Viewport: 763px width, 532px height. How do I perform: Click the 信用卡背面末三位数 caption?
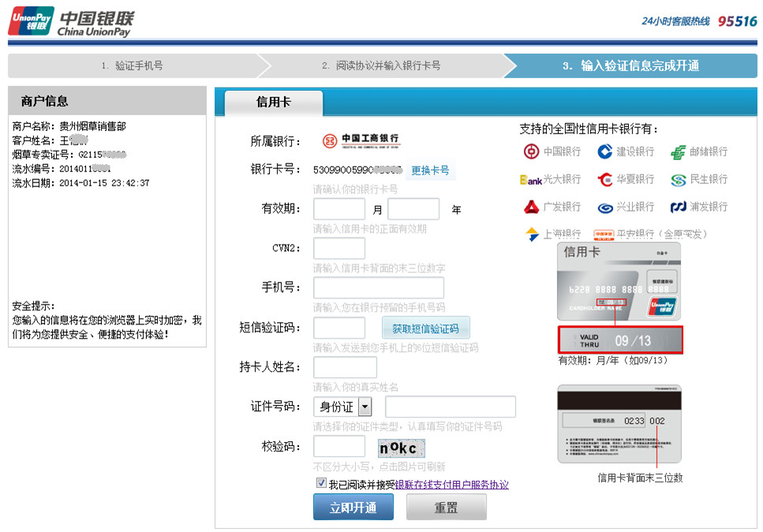click(x=641, y=478)
